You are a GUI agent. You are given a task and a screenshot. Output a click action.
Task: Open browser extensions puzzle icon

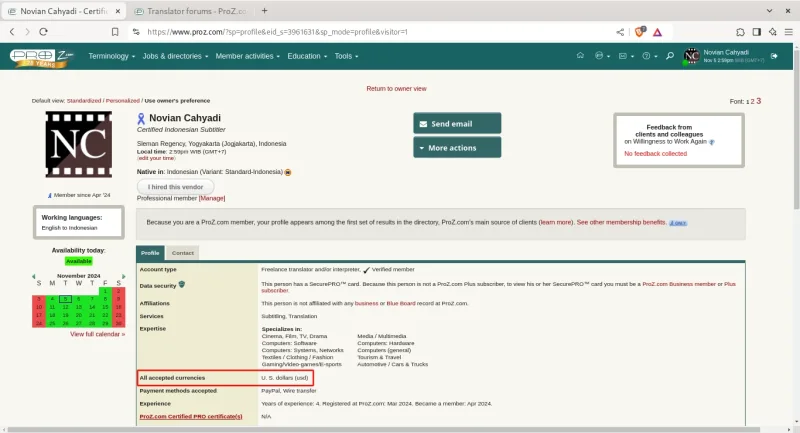tap(740, 32)
